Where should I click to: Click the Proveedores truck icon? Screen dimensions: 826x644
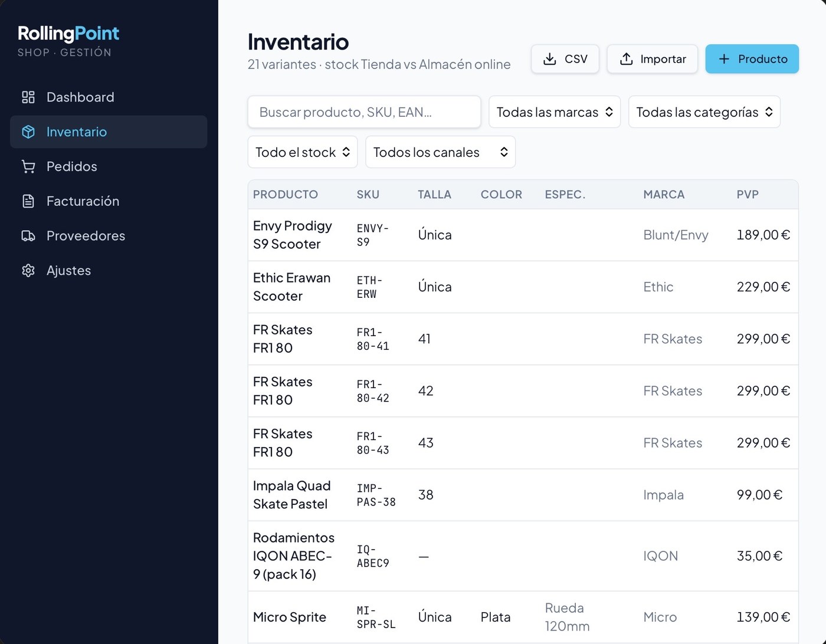click(28, 236)
